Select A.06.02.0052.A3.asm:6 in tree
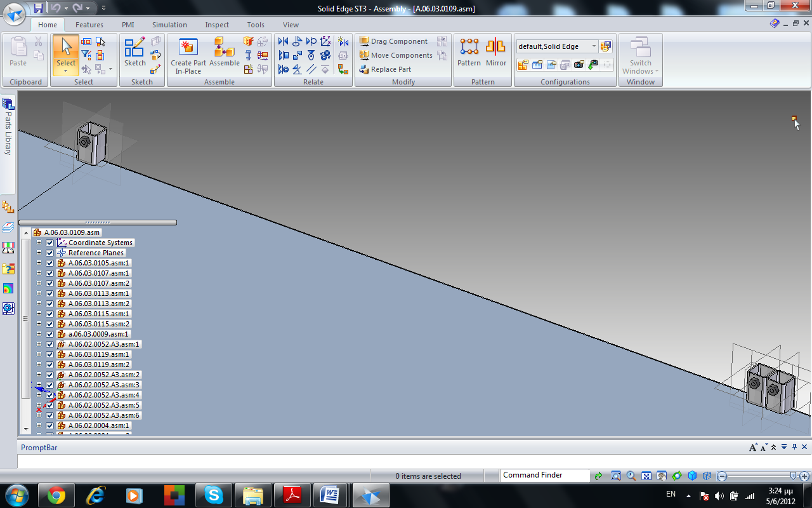The width and height of the screenshot is (812, 508). (x=104, y=415)
